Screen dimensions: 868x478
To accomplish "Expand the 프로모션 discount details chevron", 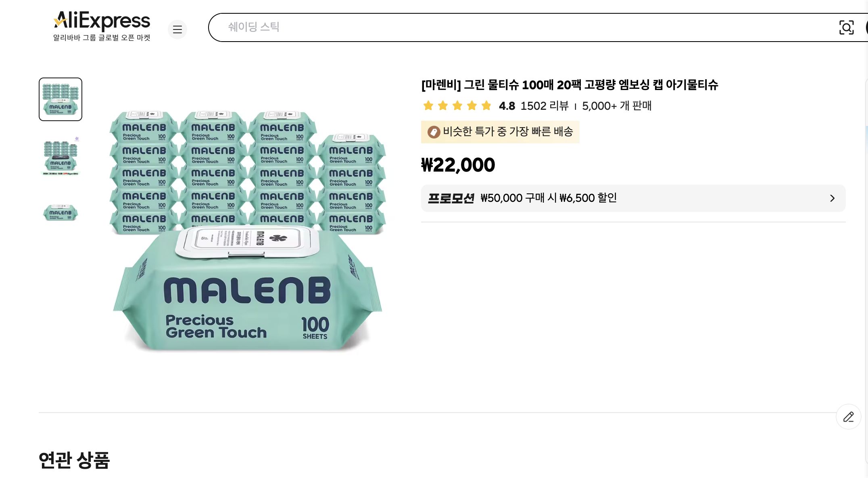I will point(833,198).
